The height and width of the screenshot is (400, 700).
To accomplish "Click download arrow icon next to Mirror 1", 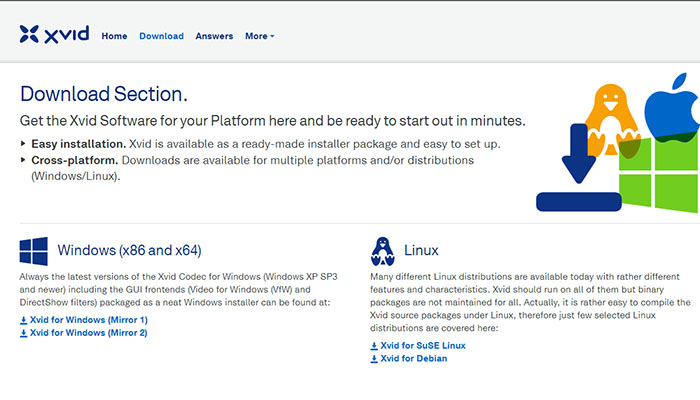I will tap(24, 321).
